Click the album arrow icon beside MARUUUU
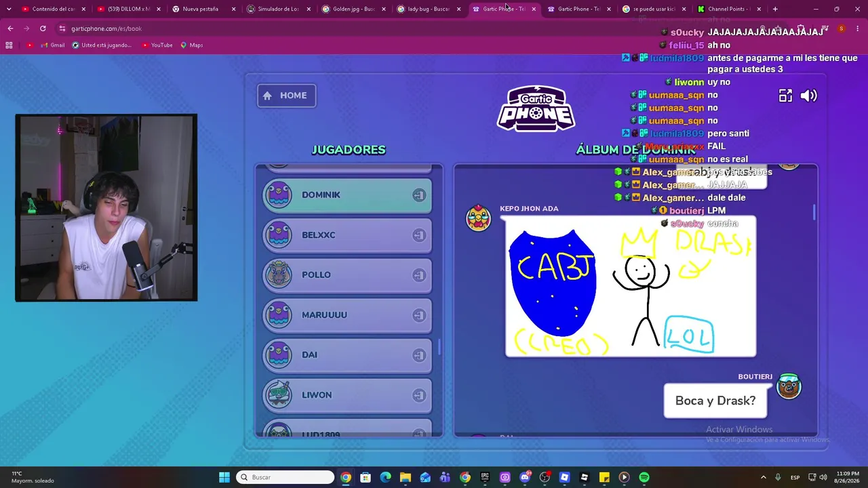The height and width of the screenshot is (488, 868). [x=419, y=315]
